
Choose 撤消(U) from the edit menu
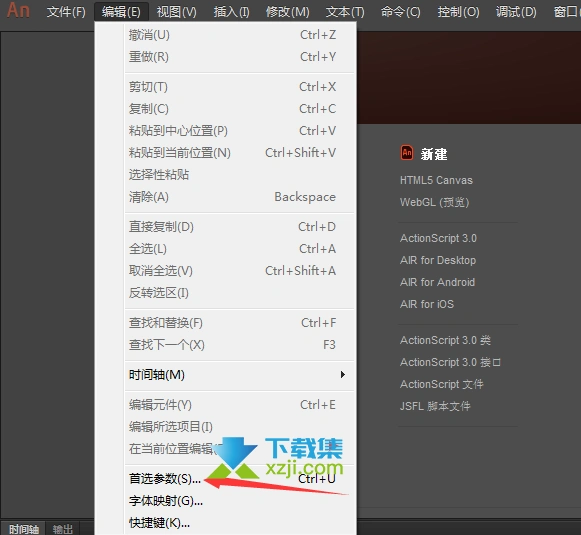point(239,35)
